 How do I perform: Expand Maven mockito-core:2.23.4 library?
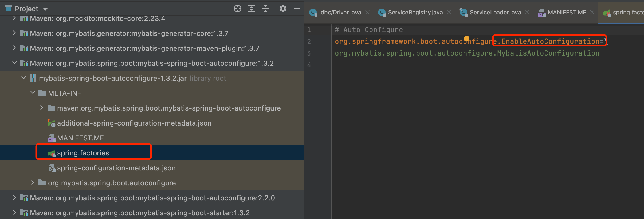14,18
